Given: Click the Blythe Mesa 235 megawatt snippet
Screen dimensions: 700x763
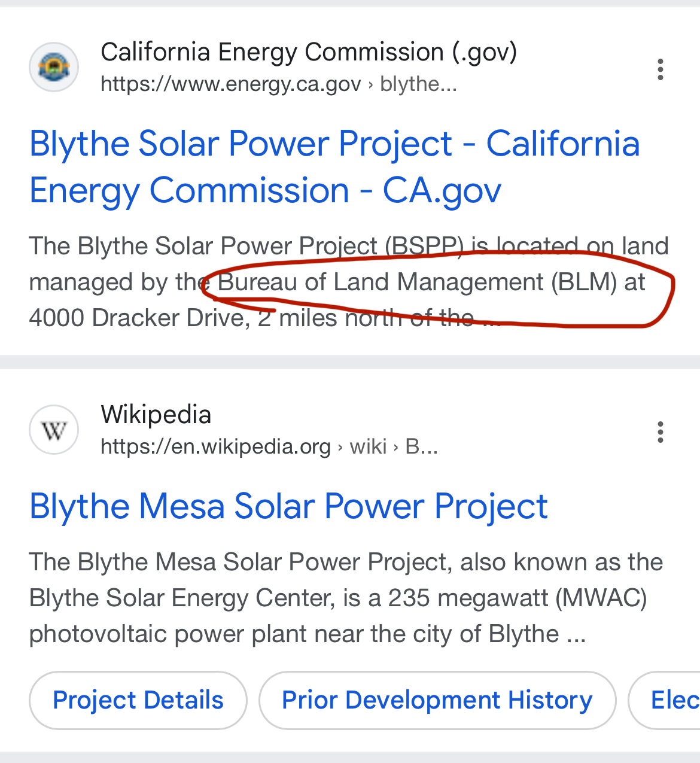Looking at the screenshot, I should click(346, 598).
